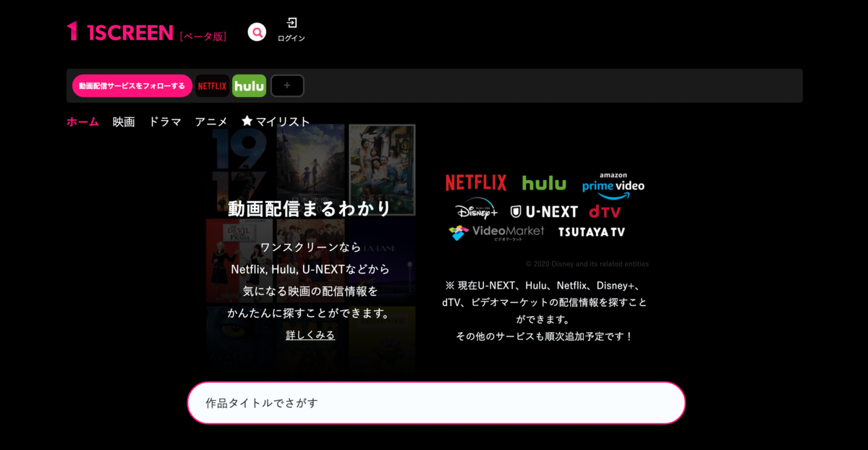868x450 pixels.
Task: Click 動画配信サービスをフォローする button
Action: point(132,86)
